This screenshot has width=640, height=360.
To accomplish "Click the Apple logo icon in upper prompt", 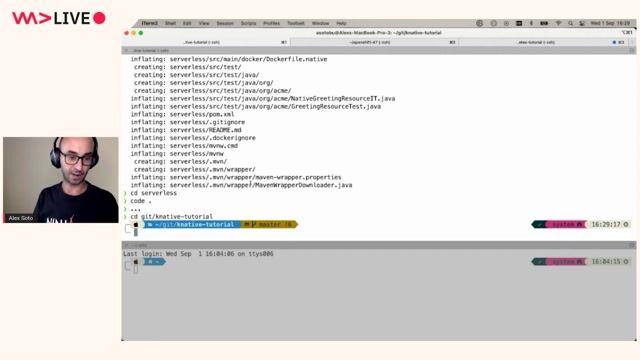I will (x=136, y=224).
